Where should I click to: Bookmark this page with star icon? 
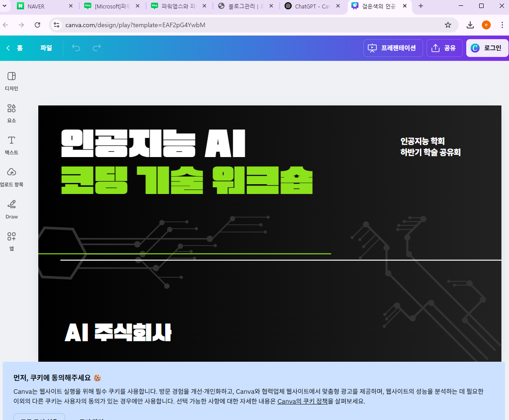pyautogui.click(x=448, y=25)
